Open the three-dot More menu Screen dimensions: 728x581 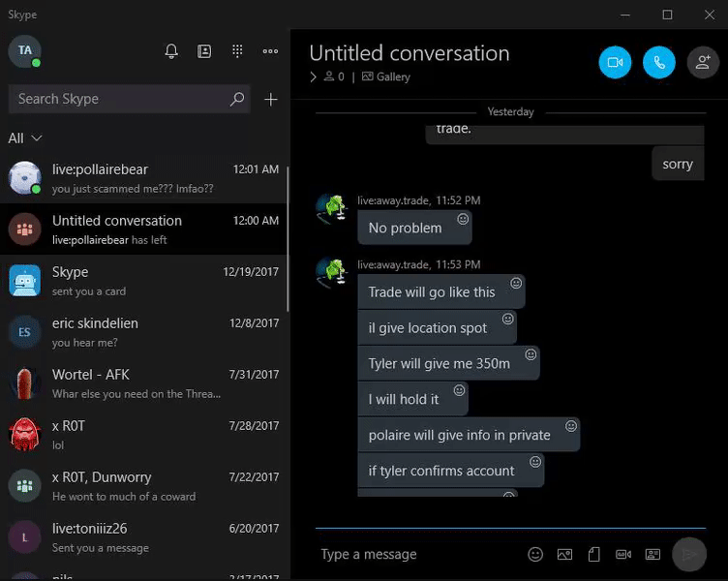tap(270, 51)
